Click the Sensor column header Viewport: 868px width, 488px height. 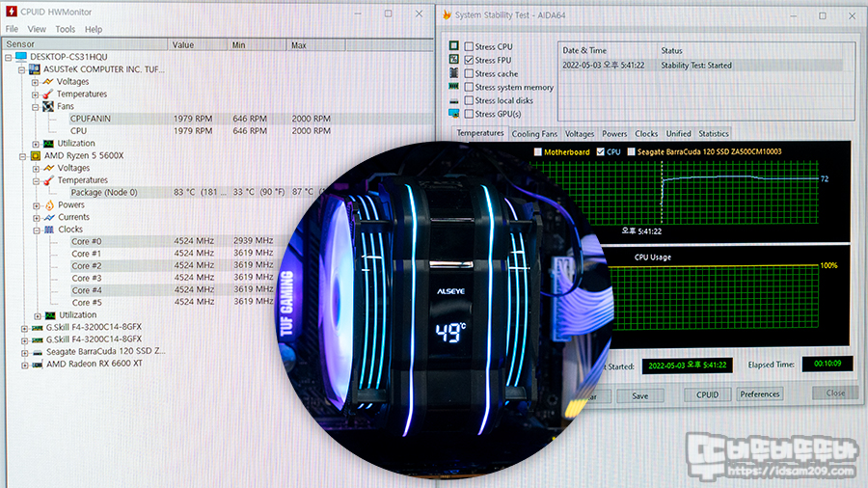click(85, 44)
